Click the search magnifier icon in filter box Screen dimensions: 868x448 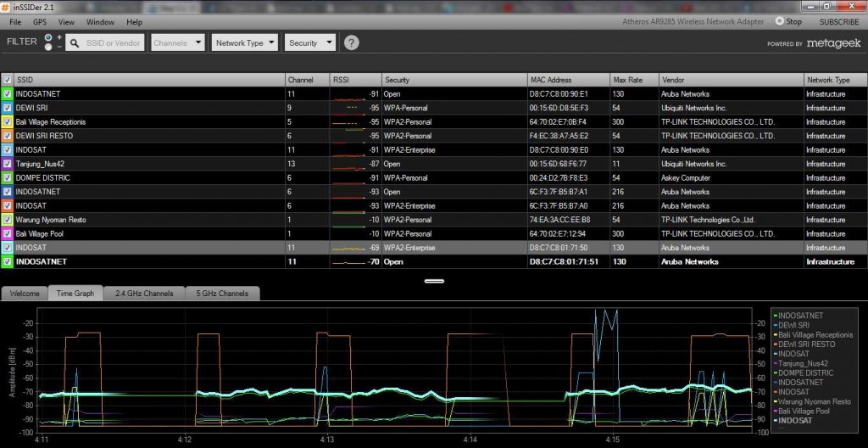click(x=75, y=43)
